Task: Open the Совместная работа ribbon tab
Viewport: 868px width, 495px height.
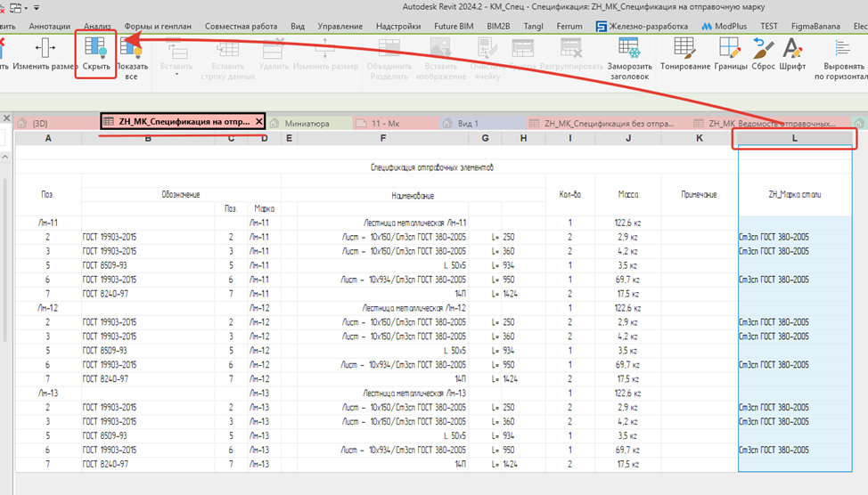Action: [x=241, y=26]
